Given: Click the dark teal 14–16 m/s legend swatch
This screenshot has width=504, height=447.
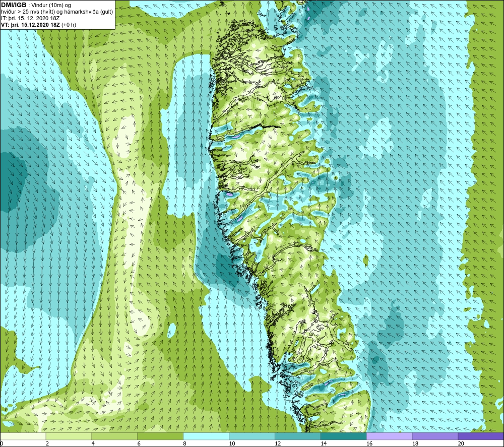Looking at the screenshot, I should coord(344,436).
